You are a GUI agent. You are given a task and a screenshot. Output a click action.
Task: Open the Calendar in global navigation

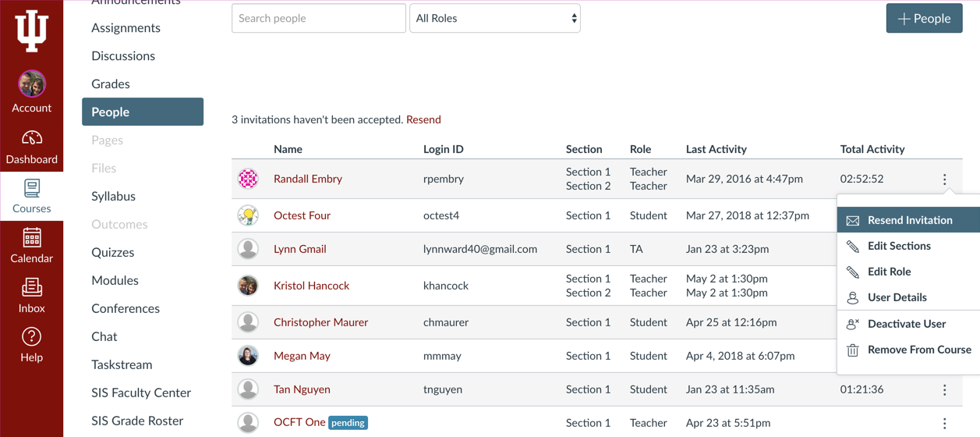32,246
